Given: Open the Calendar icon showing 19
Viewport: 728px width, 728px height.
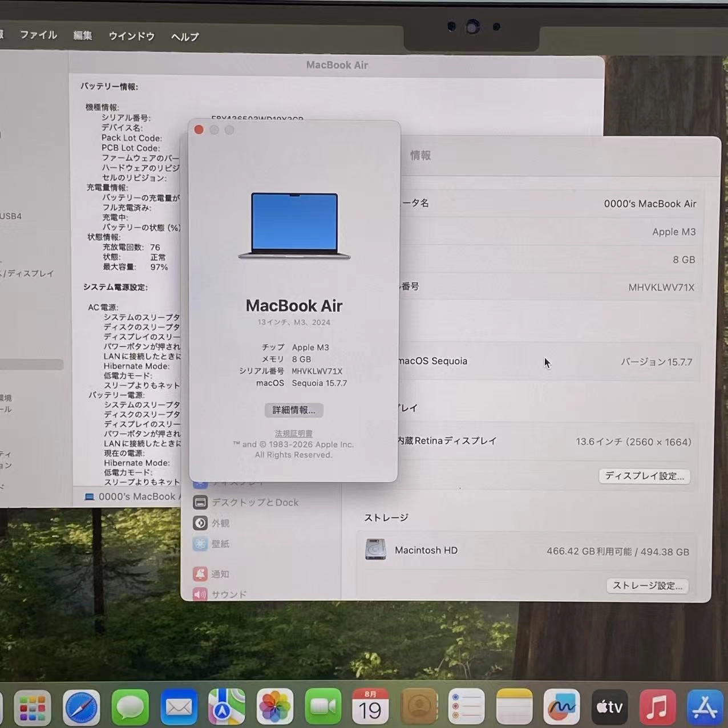Looking at the screenshot, I should point(370,707).
